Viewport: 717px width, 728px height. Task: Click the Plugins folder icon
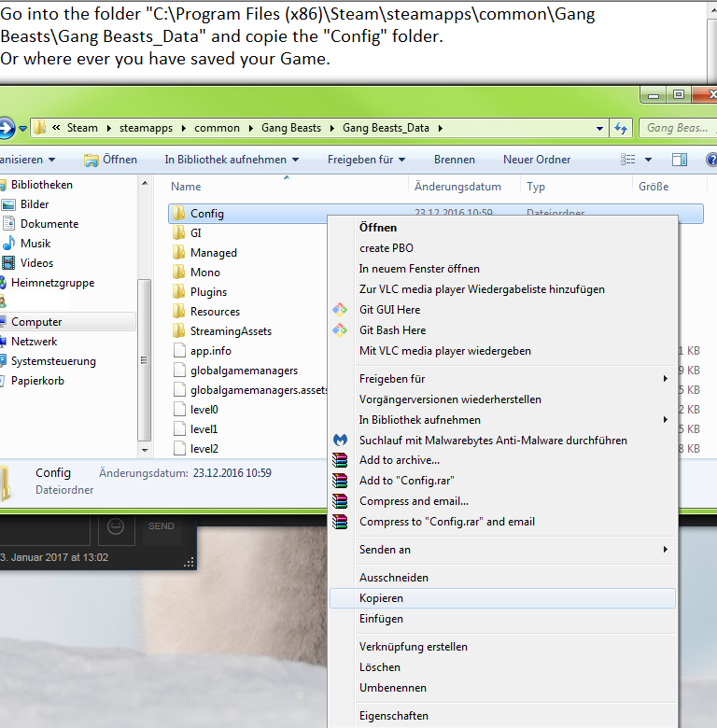pos(179,291)
